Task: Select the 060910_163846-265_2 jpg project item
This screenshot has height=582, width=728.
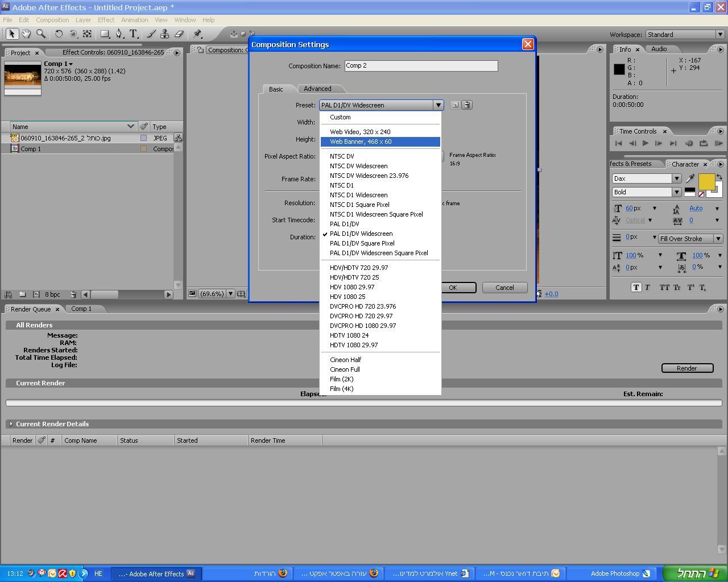Action: pyautogui.click(x=65, y=138)
